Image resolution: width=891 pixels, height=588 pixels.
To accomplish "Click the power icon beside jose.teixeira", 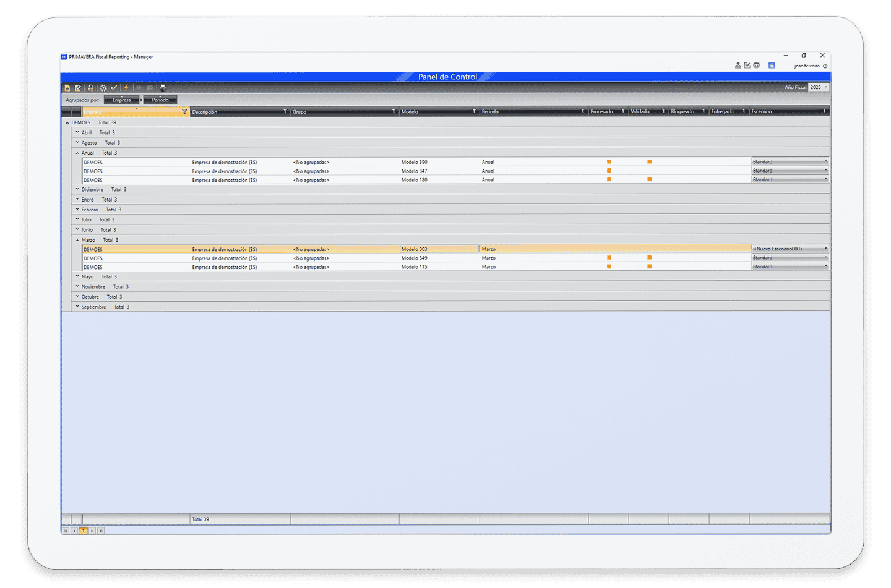I will (825, 66).
